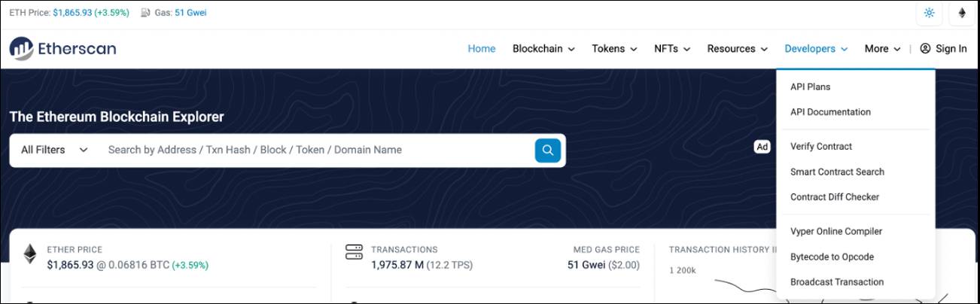
Task: Click the blue search magnifier button
Action: 548,150
